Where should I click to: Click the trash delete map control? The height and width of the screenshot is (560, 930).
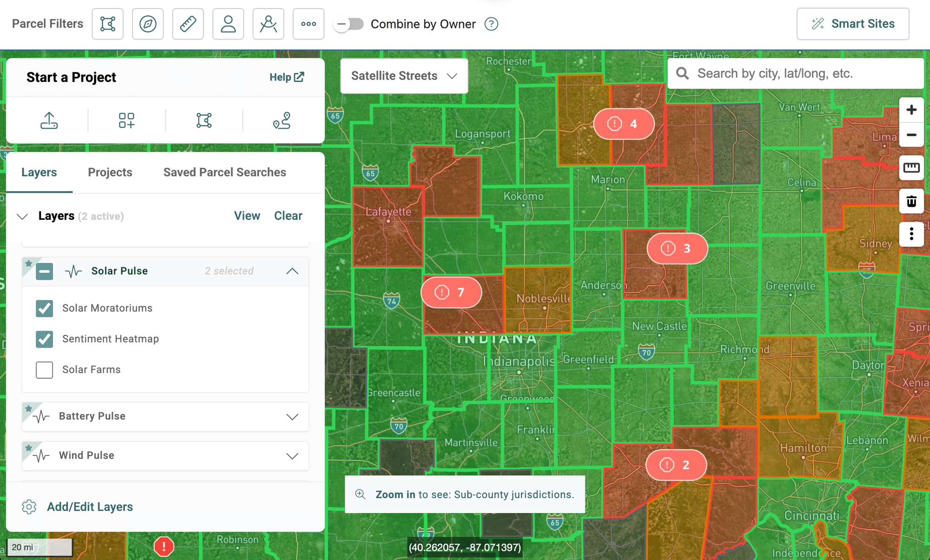point(911,201)
